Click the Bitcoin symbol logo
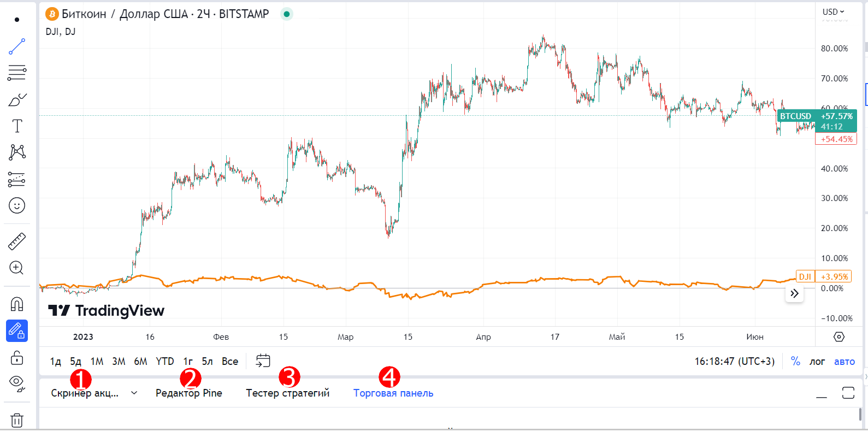Screen dimensions: 868x431 pos(52,14)
